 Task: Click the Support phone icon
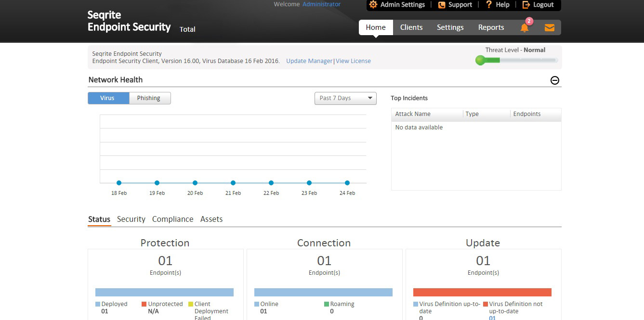tap(442, 5)
